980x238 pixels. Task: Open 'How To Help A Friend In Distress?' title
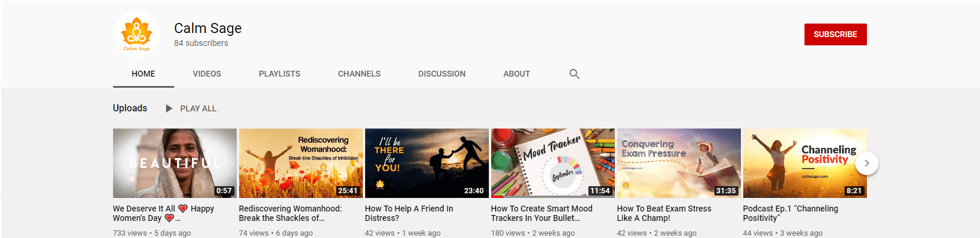(x=409, y=213)
